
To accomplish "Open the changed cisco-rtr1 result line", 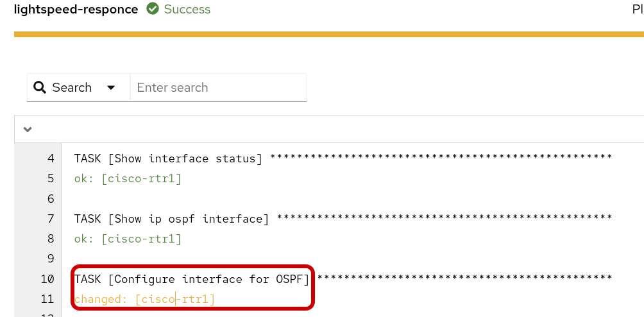I will tap(144, 299).
